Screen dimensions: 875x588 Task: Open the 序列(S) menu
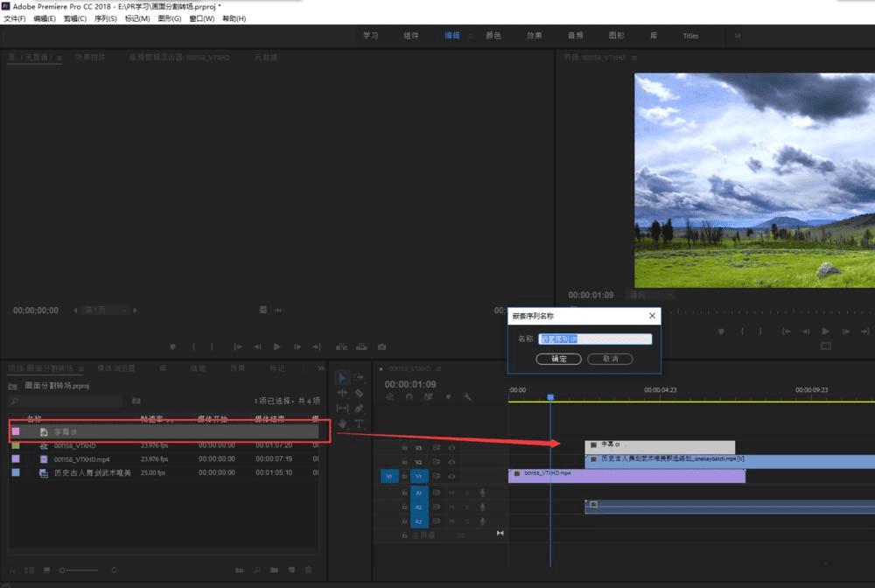coord(104,18)
